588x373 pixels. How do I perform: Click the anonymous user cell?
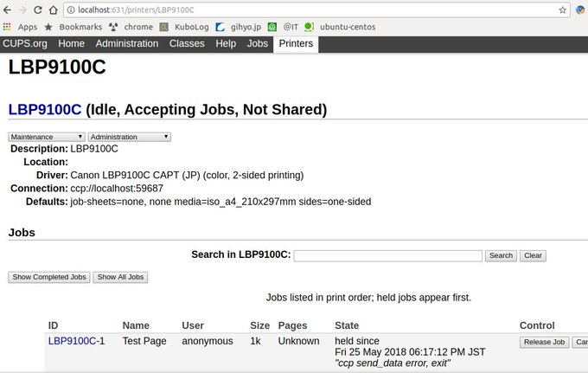[208, 341]
